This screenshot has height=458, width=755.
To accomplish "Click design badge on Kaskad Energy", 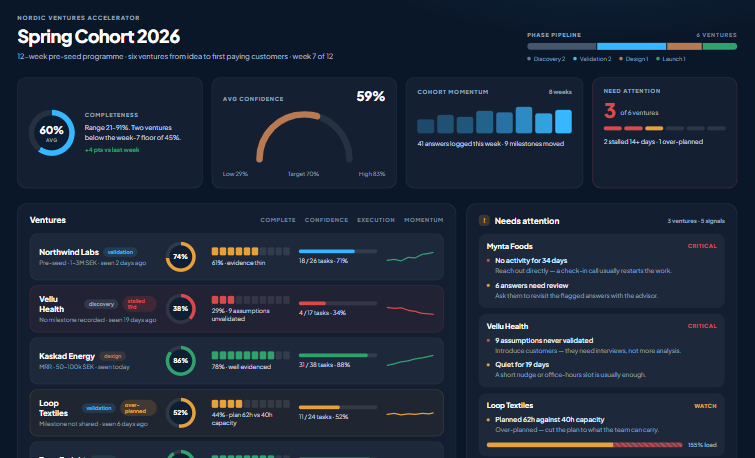I will point(112,356).
